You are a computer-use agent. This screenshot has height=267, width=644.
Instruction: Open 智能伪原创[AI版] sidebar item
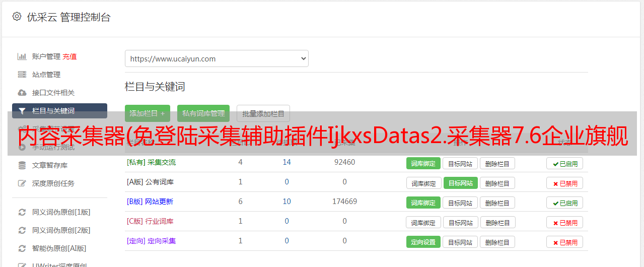tap(59, 248)
